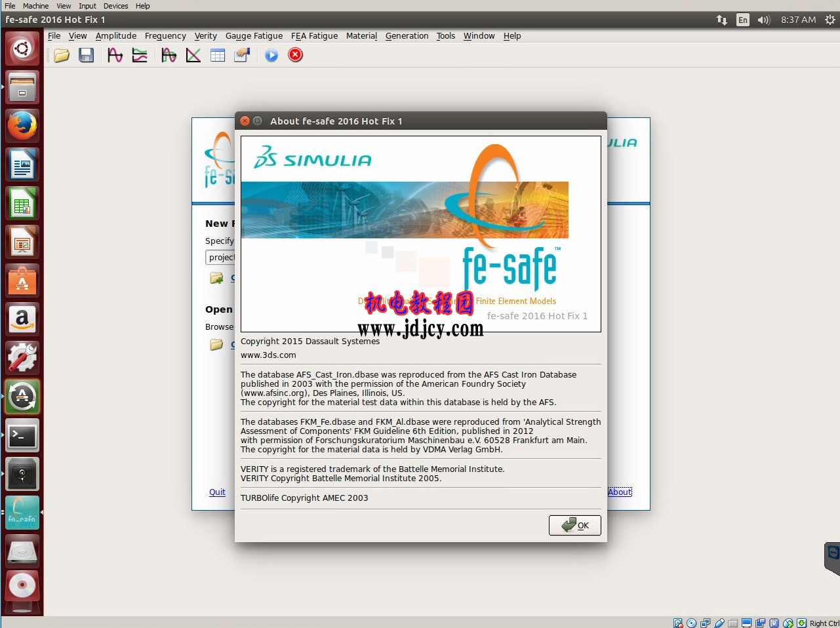The width and height of the screenshot is (840, 628).
Task: Click the VirtualBox optical disk status icon
Action: coord(692,623)
